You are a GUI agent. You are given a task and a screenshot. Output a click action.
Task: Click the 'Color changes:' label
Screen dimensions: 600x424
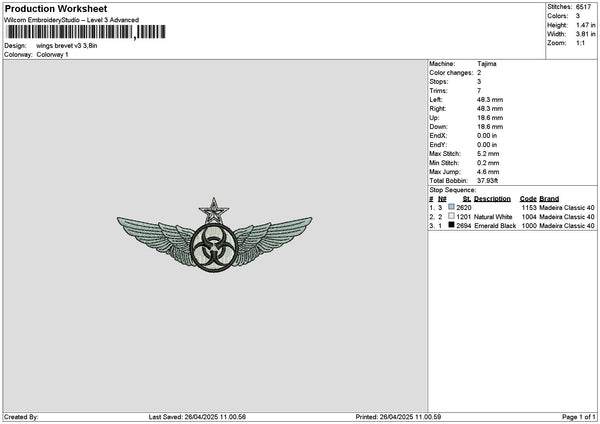pos(451,73)
